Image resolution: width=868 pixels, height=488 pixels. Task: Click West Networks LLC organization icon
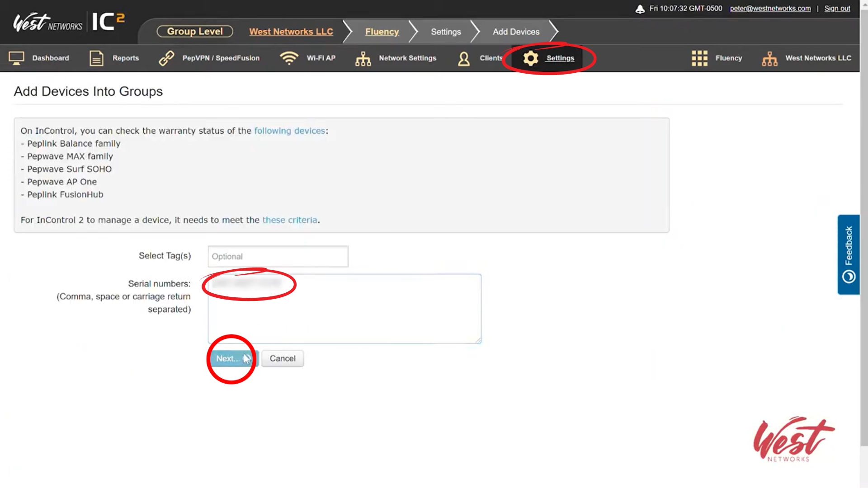point(769,58)
